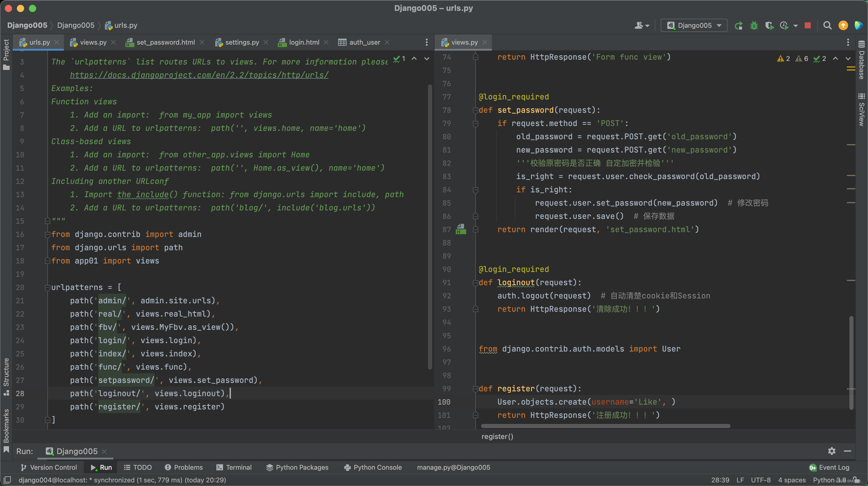
Task: Click the orange update arrow icon
Action: coord(843,26)
